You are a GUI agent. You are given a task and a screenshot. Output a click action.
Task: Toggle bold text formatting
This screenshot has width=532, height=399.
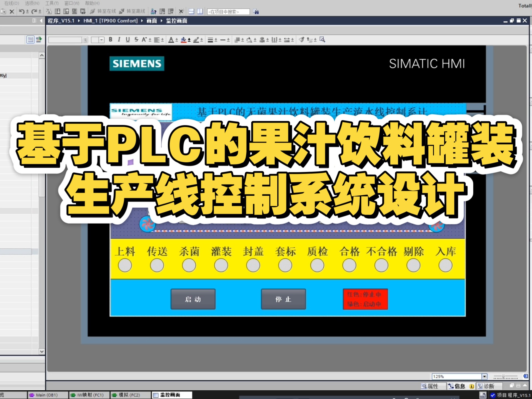click(111, 40)
